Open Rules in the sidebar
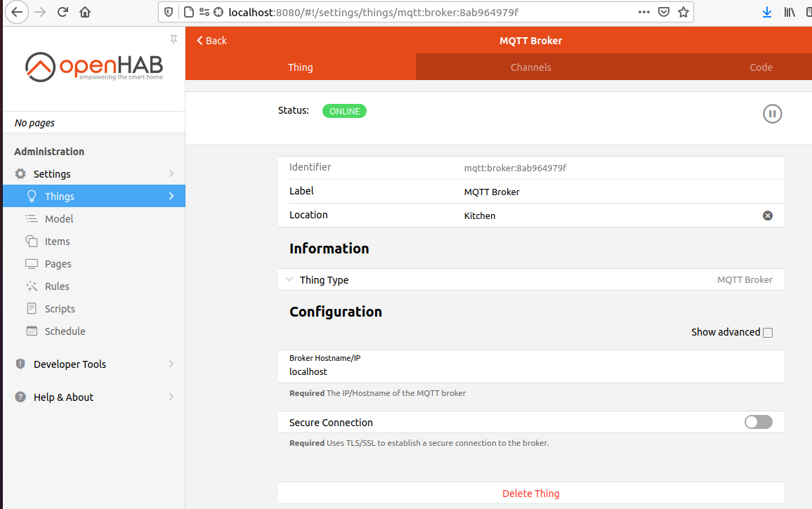 pos(57,286)
